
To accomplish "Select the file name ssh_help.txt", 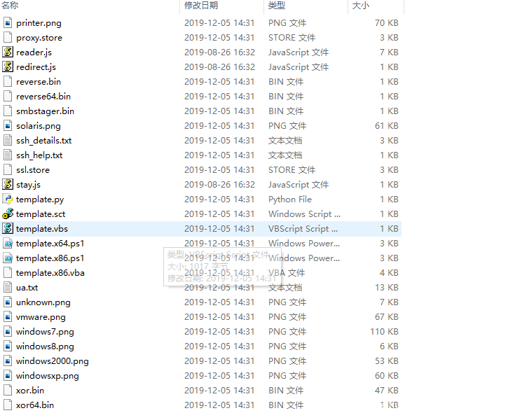I will (39, 155).
